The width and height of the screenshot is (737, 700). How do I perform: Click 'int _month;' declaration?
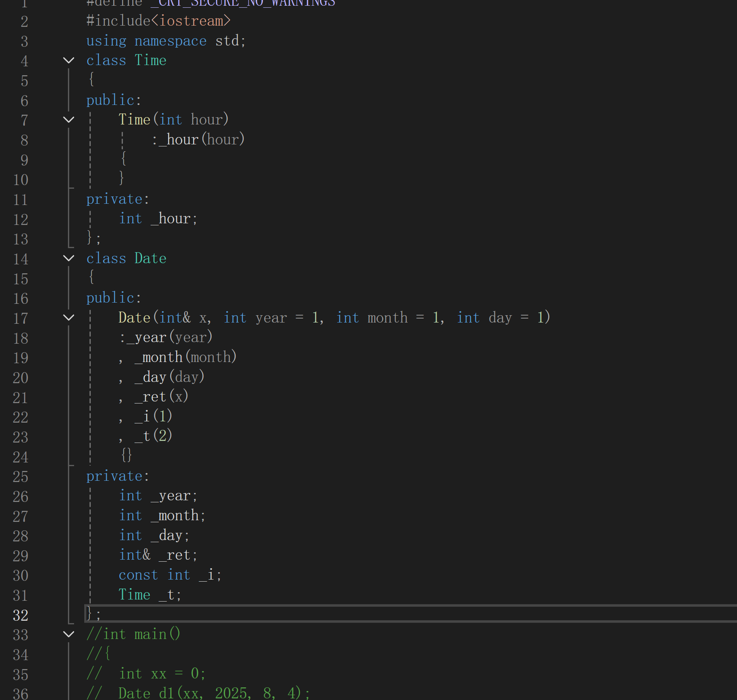pyautogui.click(x=162, y=516)
